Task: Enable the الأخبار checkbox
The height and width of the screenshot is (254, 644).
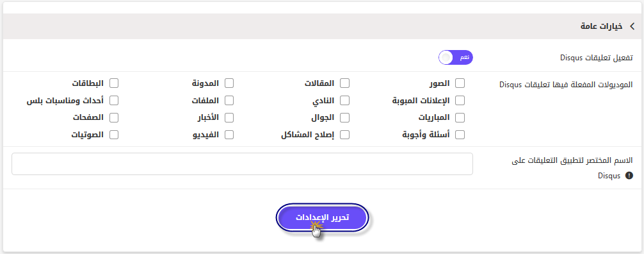Action: click(x=229, y=118)
